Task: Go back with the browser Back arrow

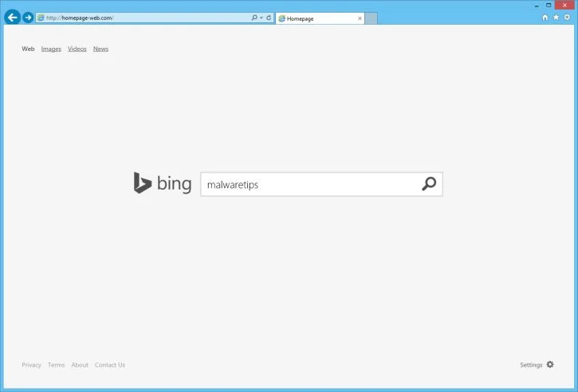Action: pyautogui.click(x=12, y=17)
